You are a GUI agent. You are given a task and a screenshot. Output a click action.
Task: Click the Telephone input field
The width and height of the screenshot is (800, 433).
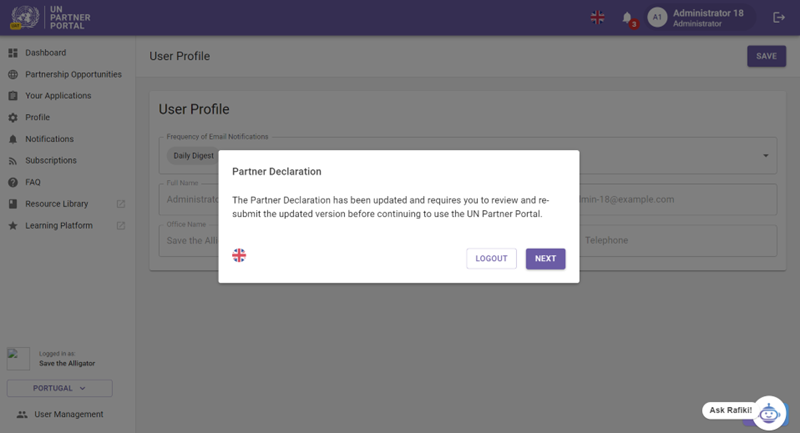click(x=678, y=240)
